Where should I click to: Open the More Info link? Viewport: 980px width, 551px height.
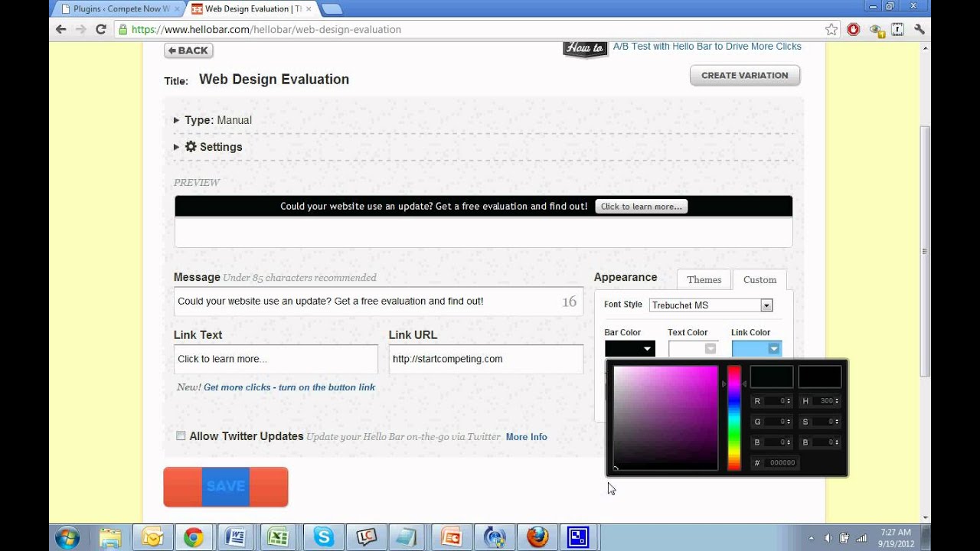coord(526,437)
